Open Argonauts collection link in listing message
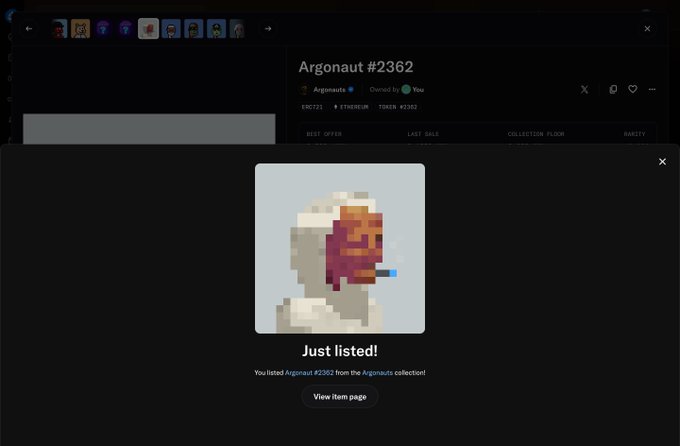 click(377, 373)
